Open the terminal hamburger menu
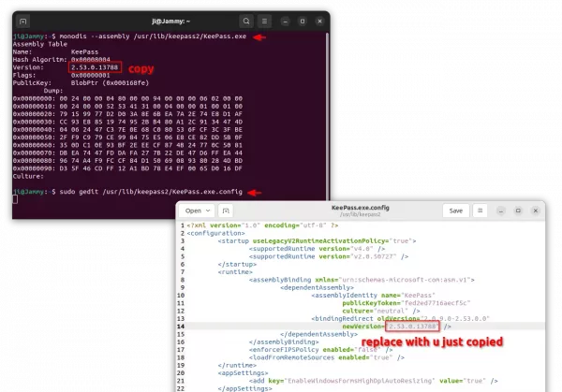The width and height of the screenshot is (562, 392). (264, 22)
